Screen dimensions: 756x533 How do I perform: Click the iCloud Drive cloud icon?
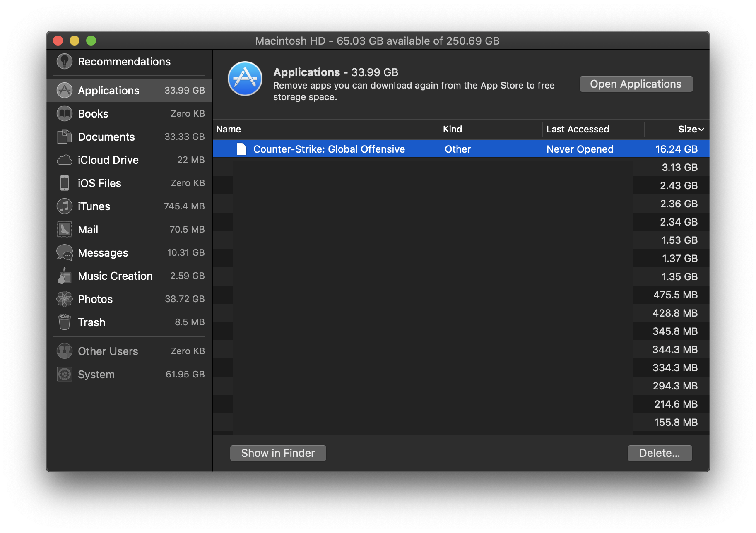[64, 160]
